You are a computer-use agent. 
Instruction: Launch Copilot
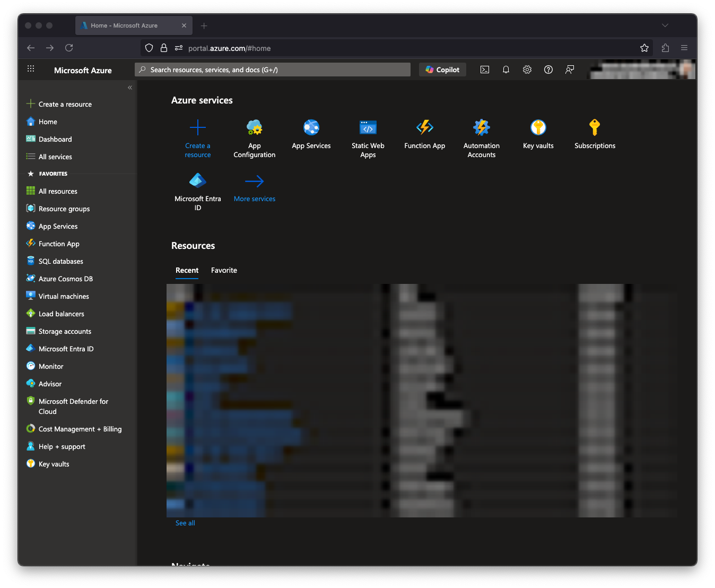[442, 69]
